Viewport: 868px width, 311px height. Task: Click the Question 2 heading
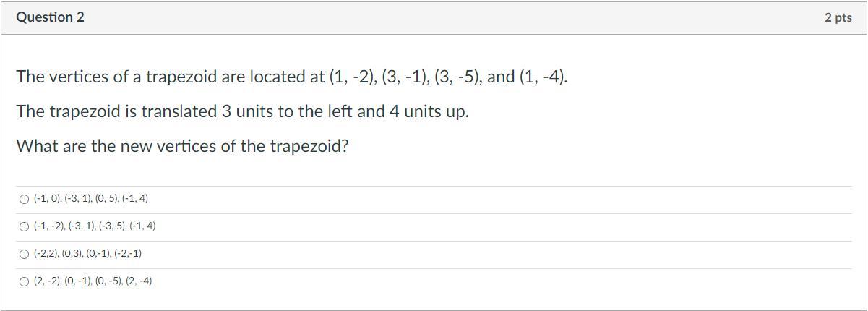pyautogui.click(x=50, y=17)
